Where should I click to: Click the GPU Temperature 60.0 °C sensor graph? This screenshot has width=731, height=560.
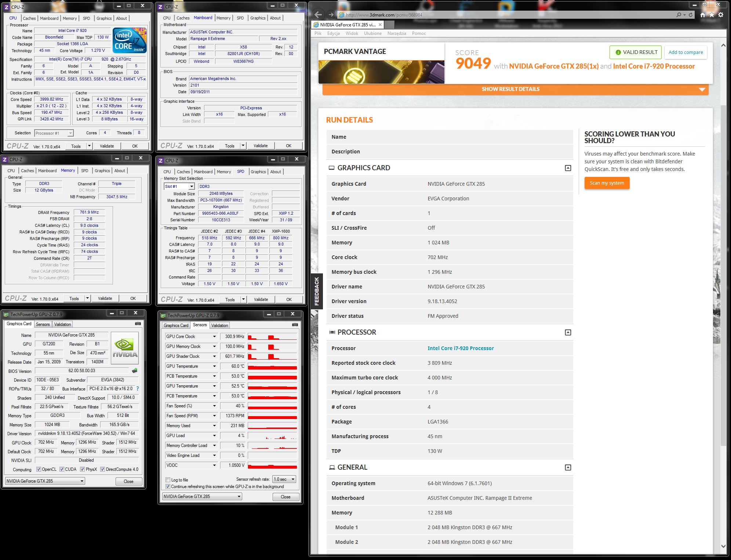[x=272, y=366]
